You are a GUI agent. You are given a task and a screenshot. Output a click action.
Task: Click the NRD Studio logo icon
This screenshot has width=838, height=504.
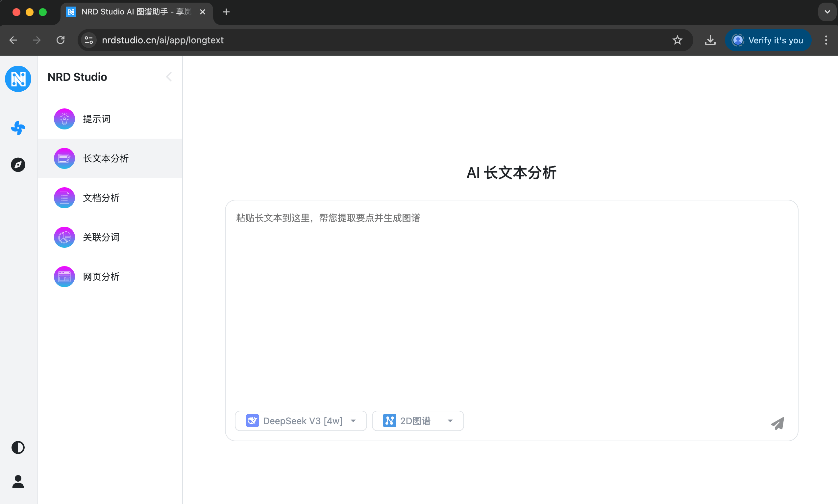18,79
